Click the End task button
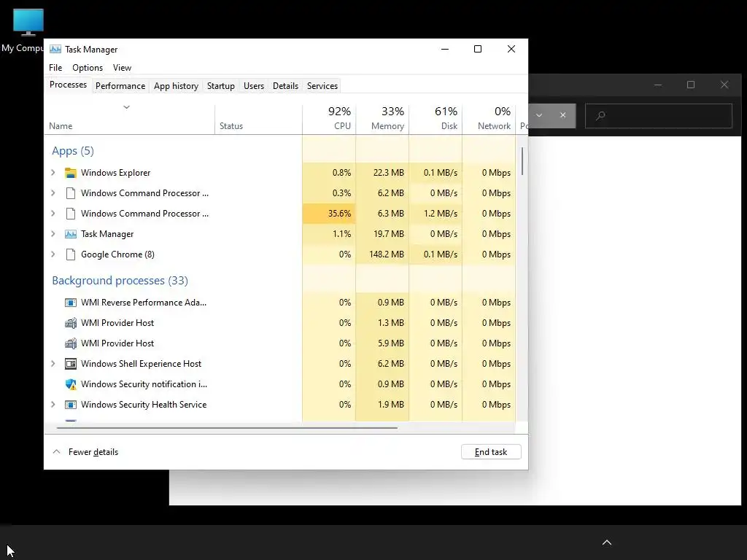The height and width of the screenshot is (560, 747). click(x=491, y=452)
